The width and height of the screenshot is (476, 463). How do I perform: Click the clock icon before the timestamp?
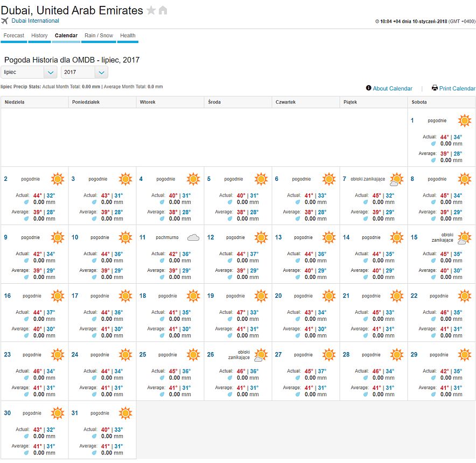tap(377, 22)
